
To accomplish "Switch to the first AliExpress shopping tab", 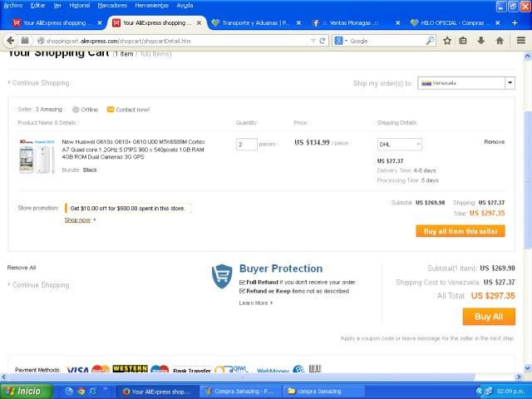I will [x=57, y=23].
